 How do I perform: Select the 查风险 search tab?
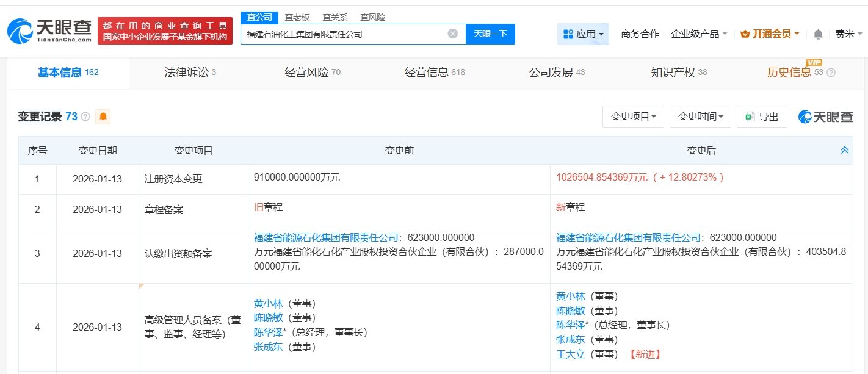[372, 17]
